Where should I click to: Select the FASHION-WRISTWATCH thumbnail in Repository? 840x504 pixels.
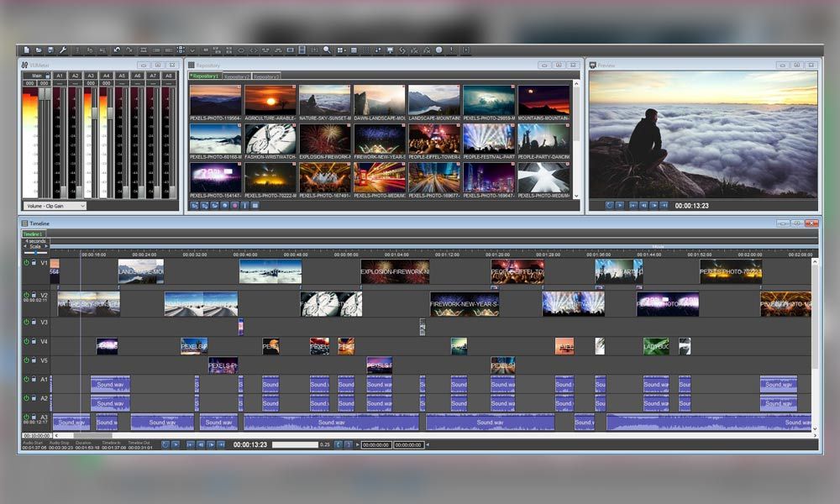click(x=270, y=139)
